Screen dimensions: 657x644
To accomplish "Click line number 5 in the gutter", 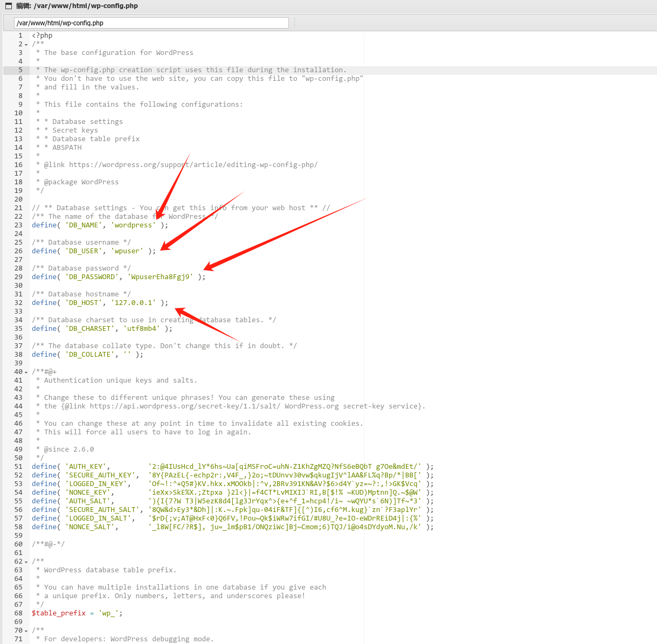I will (x=20, y=70).
